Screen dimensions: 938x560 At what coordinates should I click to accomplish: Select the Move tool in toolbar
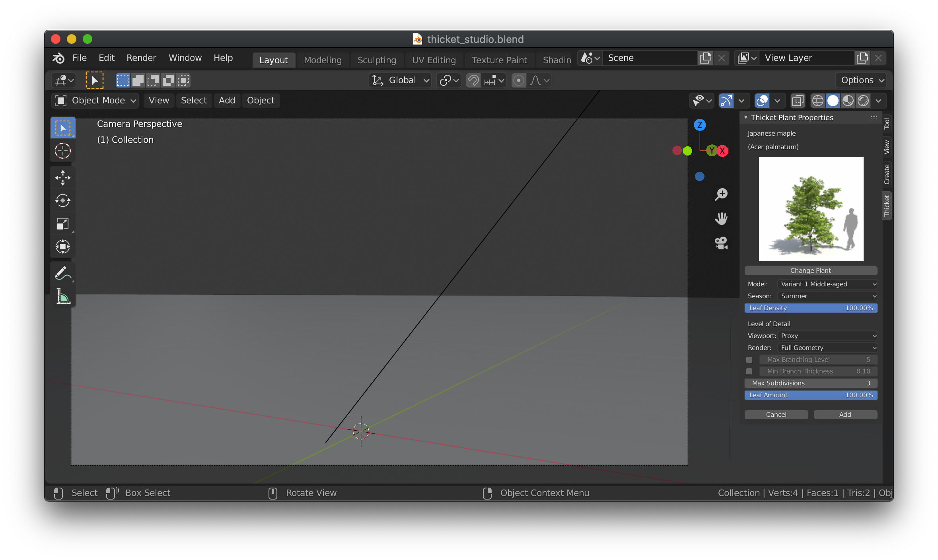63,178
